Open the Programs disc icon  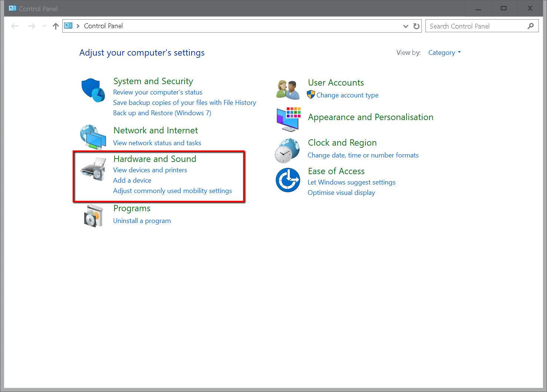pos(93,216)
